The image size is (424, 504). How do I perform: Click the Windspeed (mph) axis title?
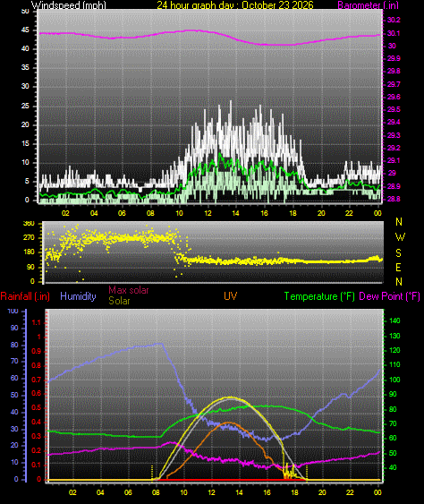pos(69,4)
